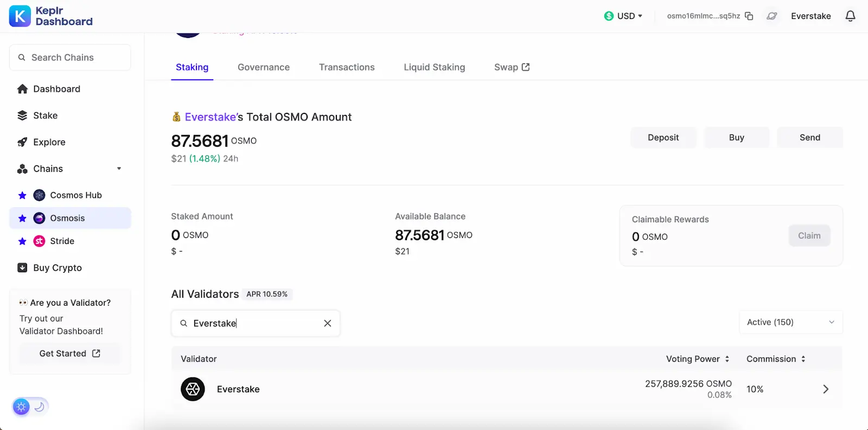The image size is (868, 430).
Task: Click the Osmosis chain logo
Action: [x=39, y=218]
